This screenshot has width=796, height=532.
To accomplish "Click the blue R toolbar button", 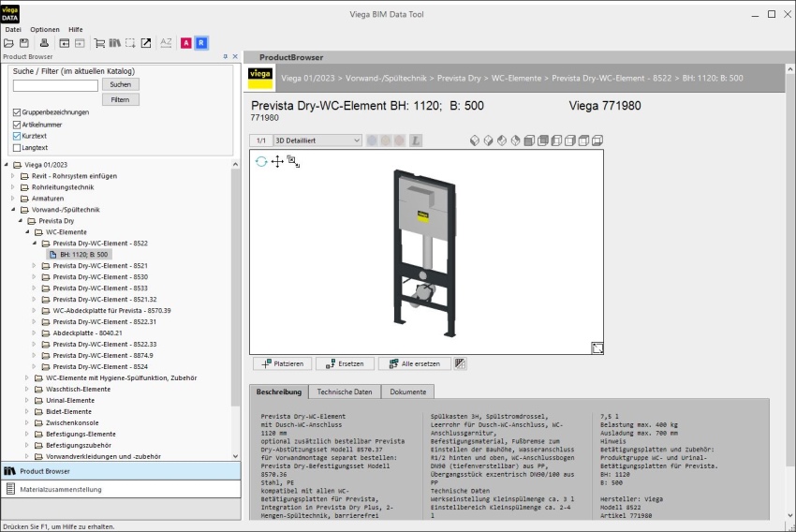I will [x=201, y=43].
